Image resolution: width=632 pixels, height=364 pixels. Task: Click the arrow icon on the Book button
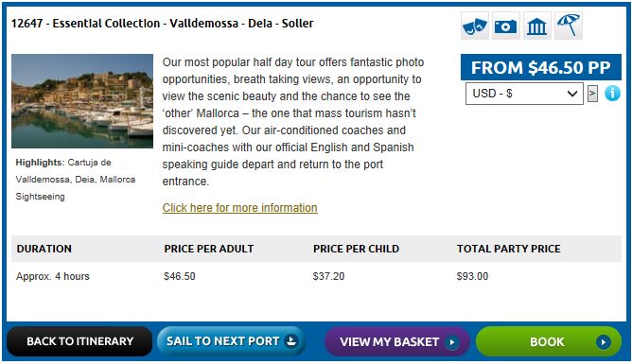603,342
